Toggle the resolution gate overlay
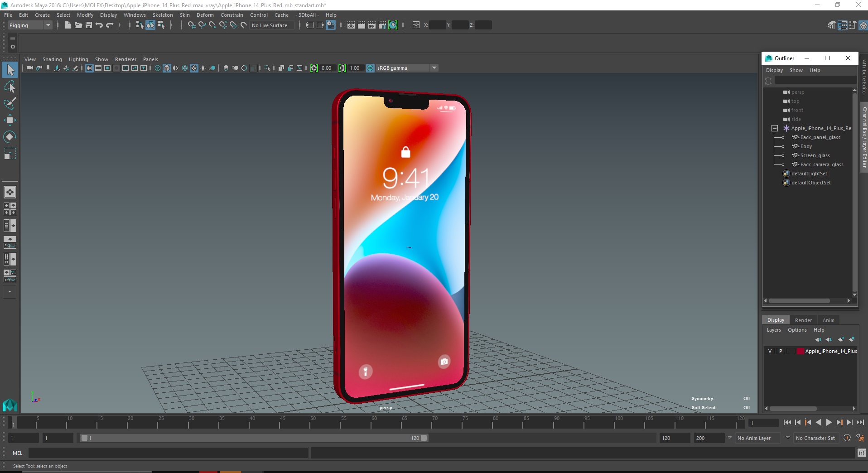 point(107,68)
